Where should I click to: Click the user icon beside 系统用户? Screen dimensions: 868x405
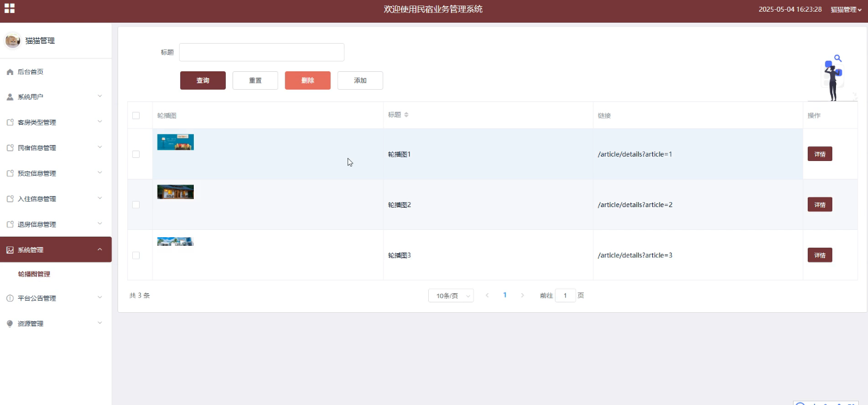[10, 97]
